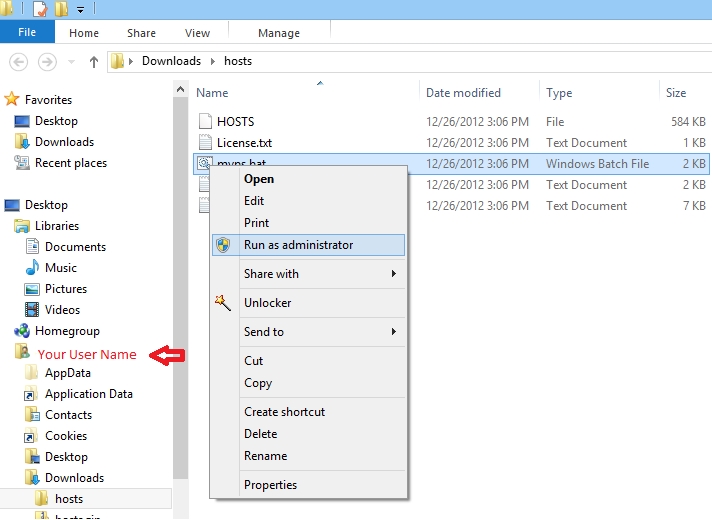Image resolution: width=712 pixels, height=520 pixels.
Task: Expand the Send to submenu arrow
Action: coord(394,332)
